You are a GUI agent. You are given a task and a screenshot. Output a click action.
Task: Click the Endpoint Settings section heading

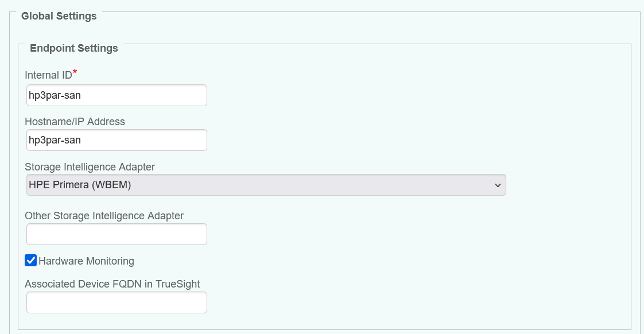click(x=73, y=48)
